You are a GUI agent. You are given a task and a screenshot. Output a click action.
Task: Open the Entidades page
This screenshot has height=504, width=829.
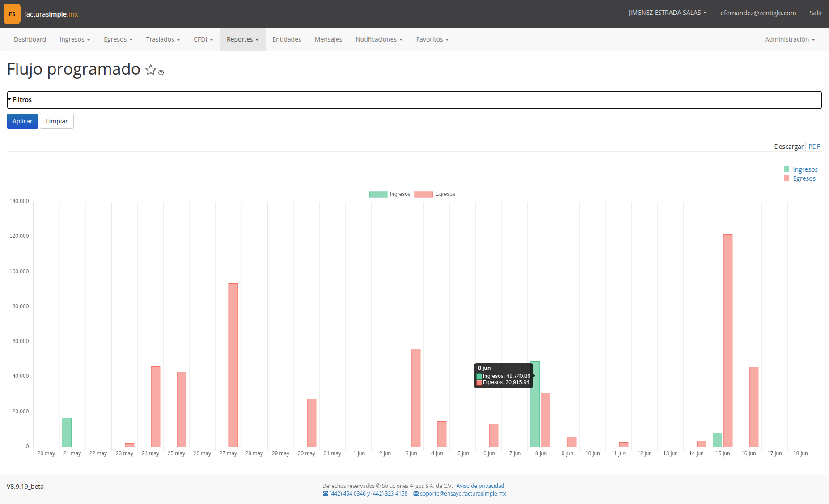click(x=287, y=39)
